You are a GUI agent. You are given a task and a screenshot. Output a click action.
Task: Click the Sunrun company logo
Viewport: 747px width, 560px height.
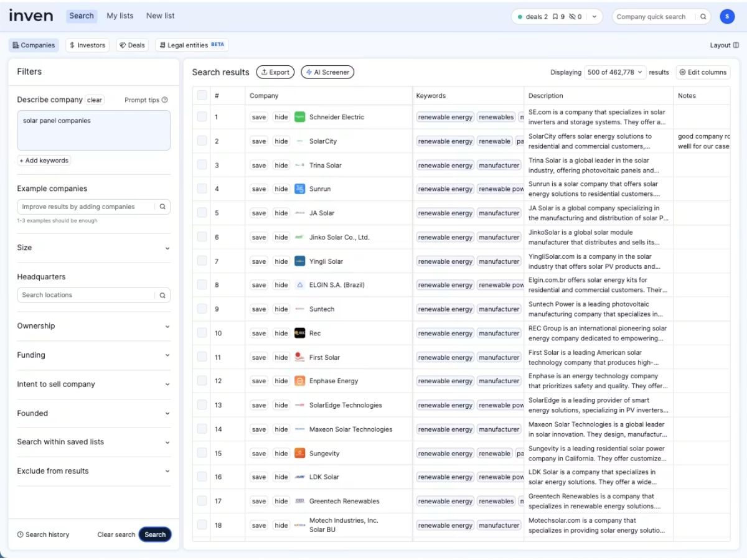[299, 189]
